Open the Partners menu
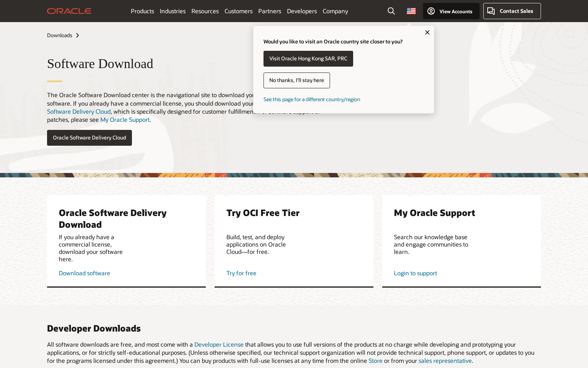 click(x=270, y=11)
